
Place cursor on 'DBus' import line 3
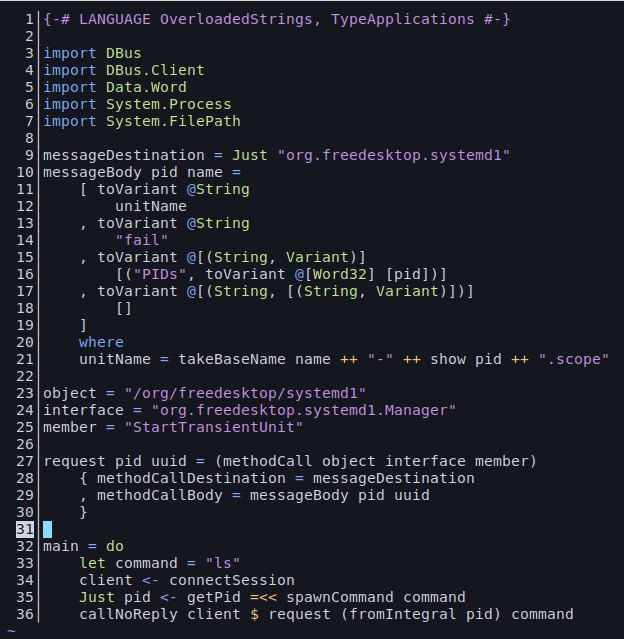pos(123,53)
